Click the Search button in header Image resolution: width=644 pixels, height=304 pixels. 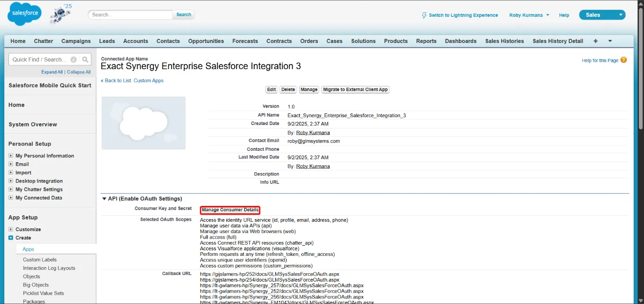click(x=184, y=14)
